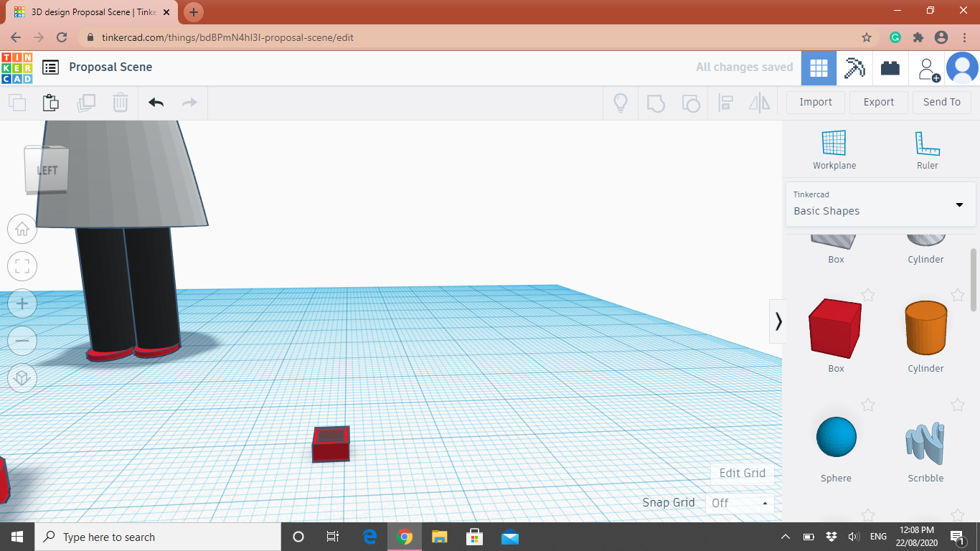
Task: Click the volume speaker tray icon
Action: (x=854, y=537)
